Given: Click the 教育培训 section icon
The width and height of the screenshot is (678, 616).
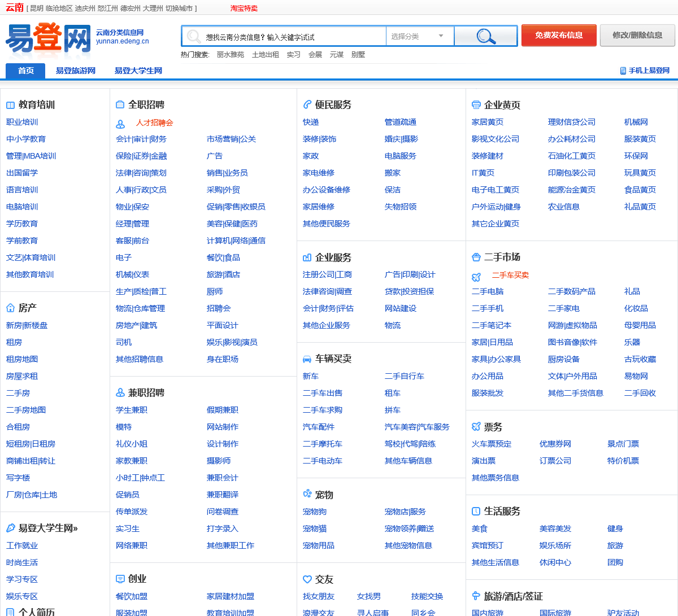Looking at the screenshot, I should pyautogui.click(x=10, y=105).
